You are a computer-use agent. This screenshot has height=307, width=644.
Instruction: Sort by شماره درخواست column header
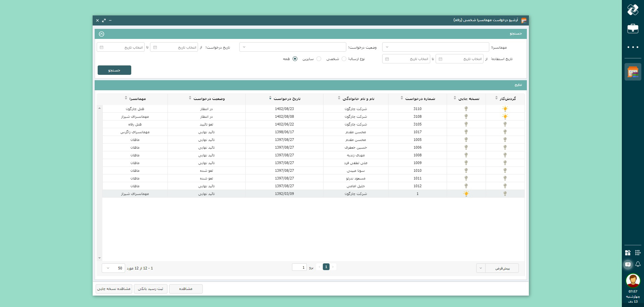tap(420, 99)
